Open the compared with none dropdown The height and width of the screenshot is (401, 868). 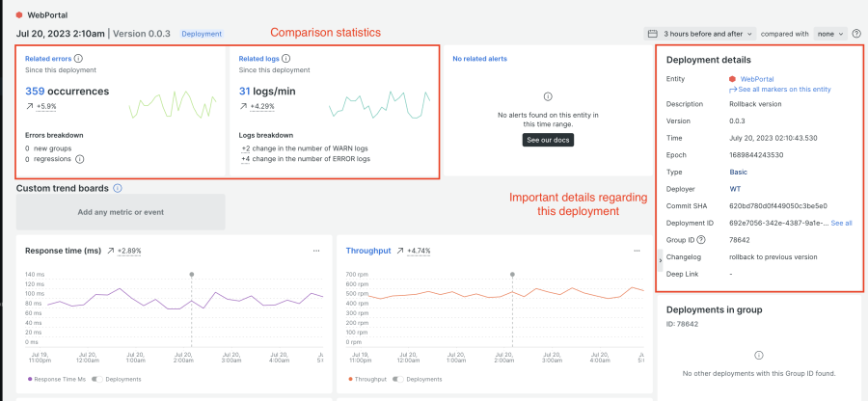[x=830, y=34]
